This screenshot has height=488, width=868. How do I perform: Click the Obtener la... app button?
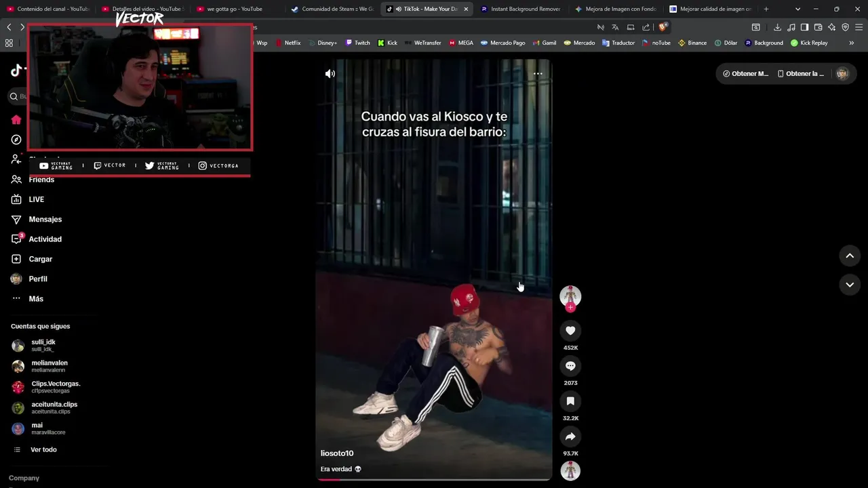801,74
